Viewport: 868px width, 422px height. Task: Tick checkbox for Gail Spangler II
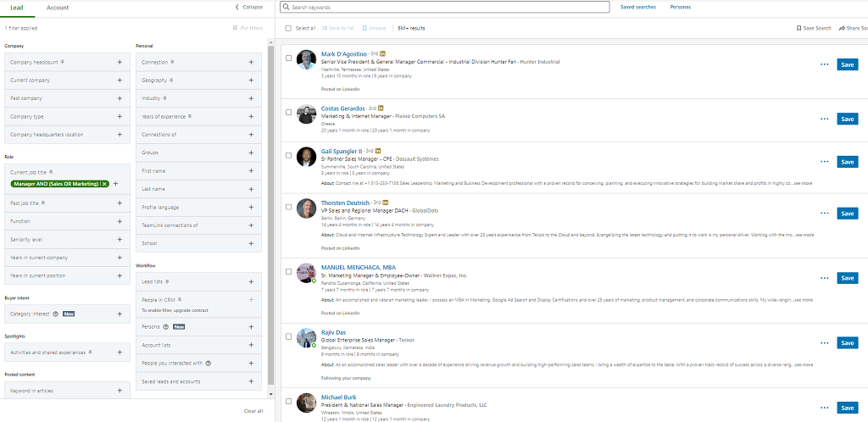(x=288, y=155)
